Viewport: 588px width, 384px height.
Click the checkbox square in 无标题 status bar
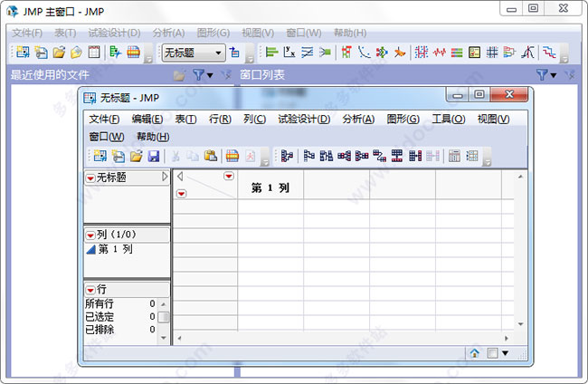click(492, 353)
